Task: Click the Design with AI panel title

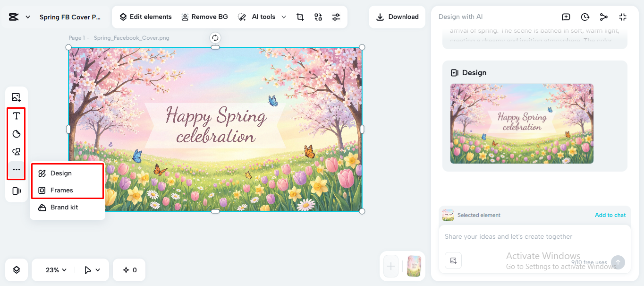Action: pyautogui.click(x=460, y=17)
